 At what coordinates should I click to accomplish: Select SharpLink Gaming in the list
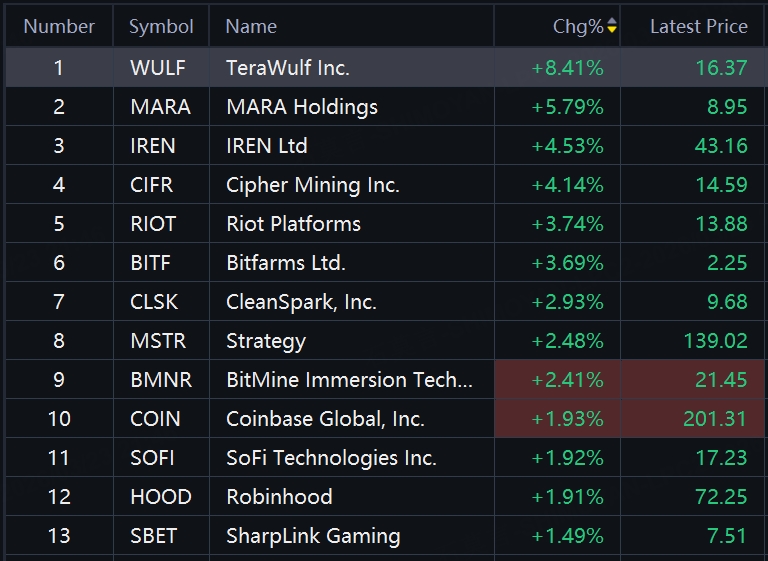tap(313, 536)
